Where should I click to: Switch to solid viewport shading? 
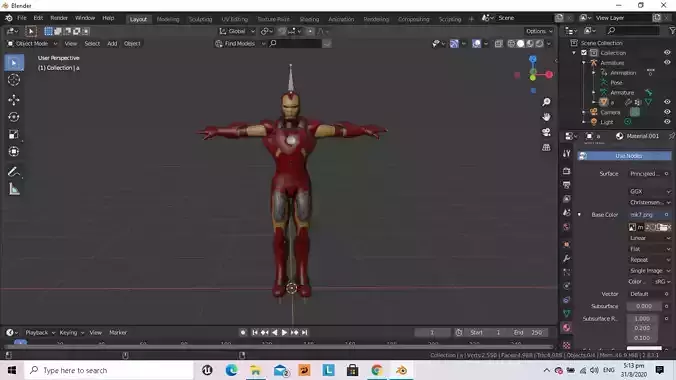[x=520, y=44]
